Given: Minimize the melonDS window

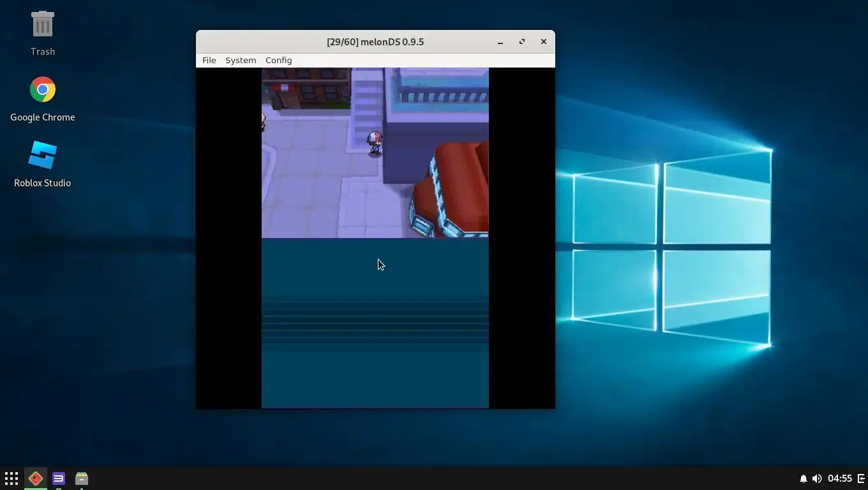Looking at the screenshot, I should coord(500,42).
